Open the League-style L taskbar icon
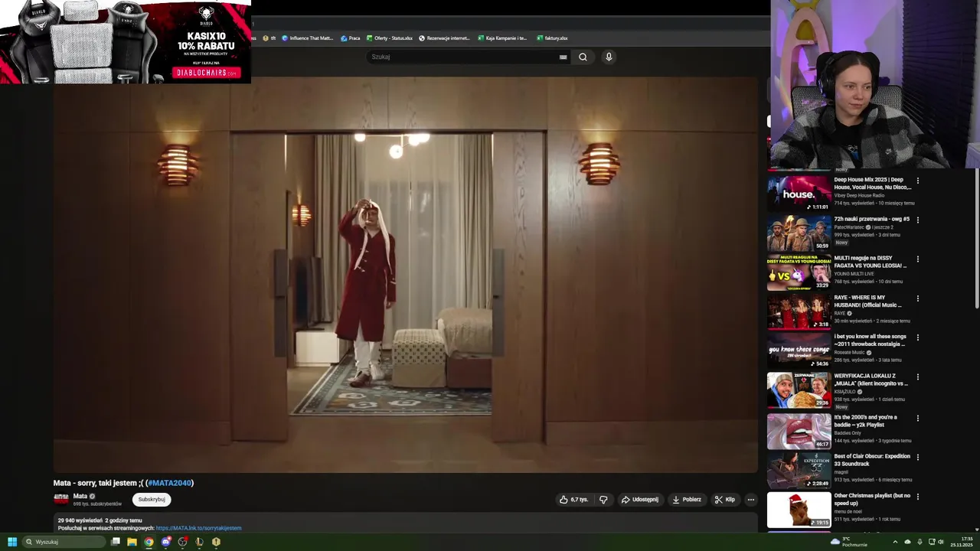The image size is (980, 551). coord(199,542)
